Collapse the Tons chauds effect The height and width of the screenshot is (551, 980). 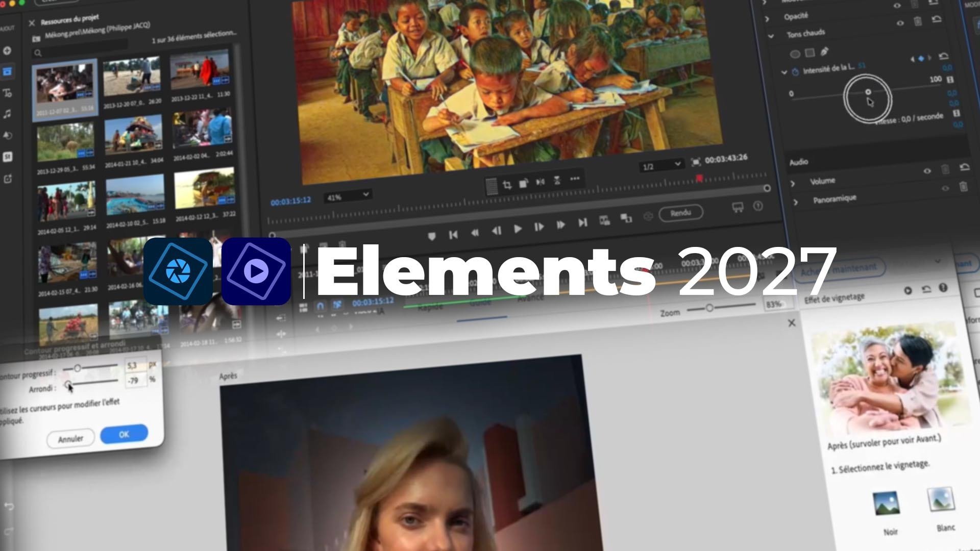coord(771,36)
